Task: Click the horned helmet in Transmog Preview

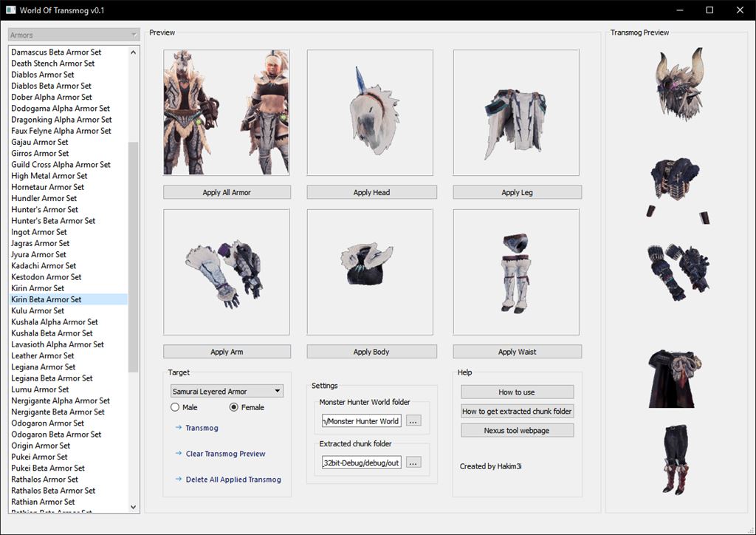Action: (679, 84)
